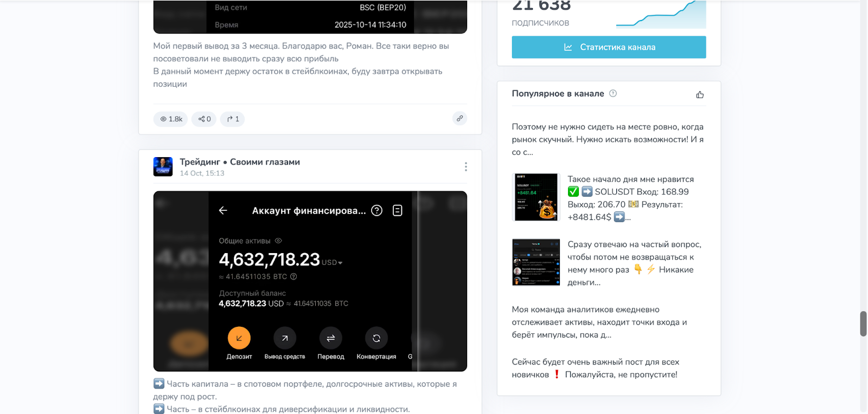Open channel title Трейдинг • Своими глазами
The image size is (868, 414).
pyautogui.click(x=240, y=161)
